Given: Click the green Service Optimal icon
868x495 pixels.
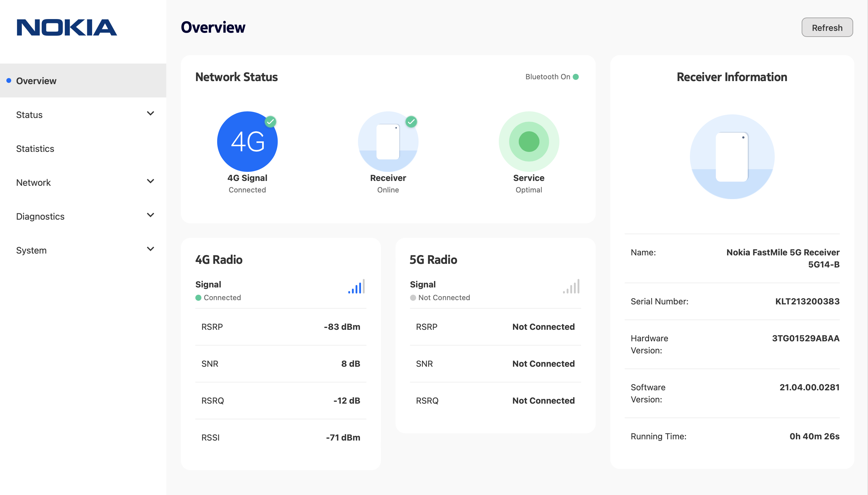Looking at the screenshot, I should [528, 142].
